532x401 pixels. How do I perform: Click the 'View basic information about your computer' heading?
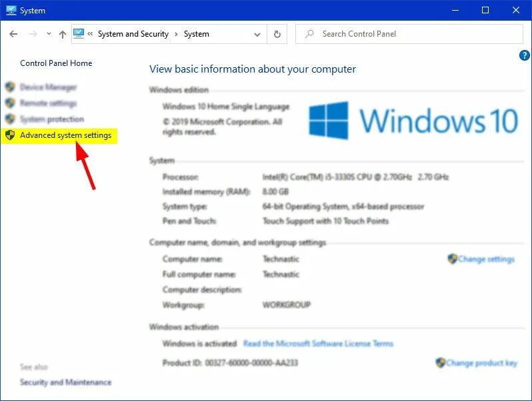click(x=253, y=69)
